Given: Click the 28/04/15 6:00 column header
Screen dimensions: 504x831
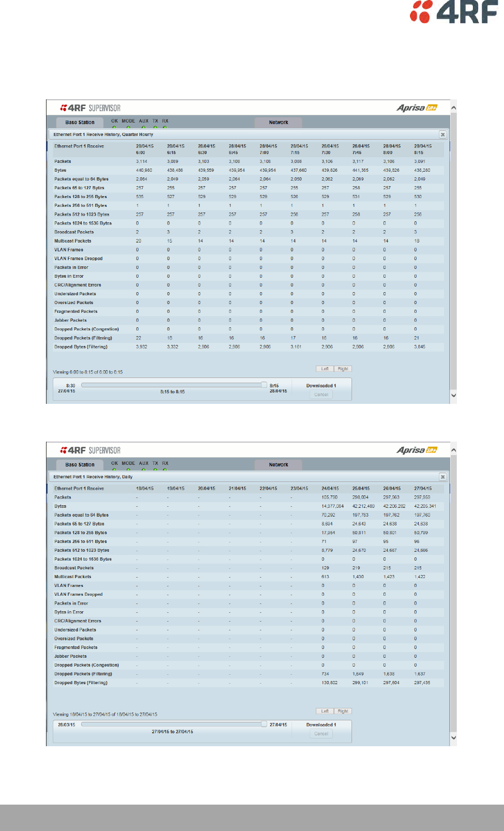Looking at the screenshot, I should [x=145, y=149].
